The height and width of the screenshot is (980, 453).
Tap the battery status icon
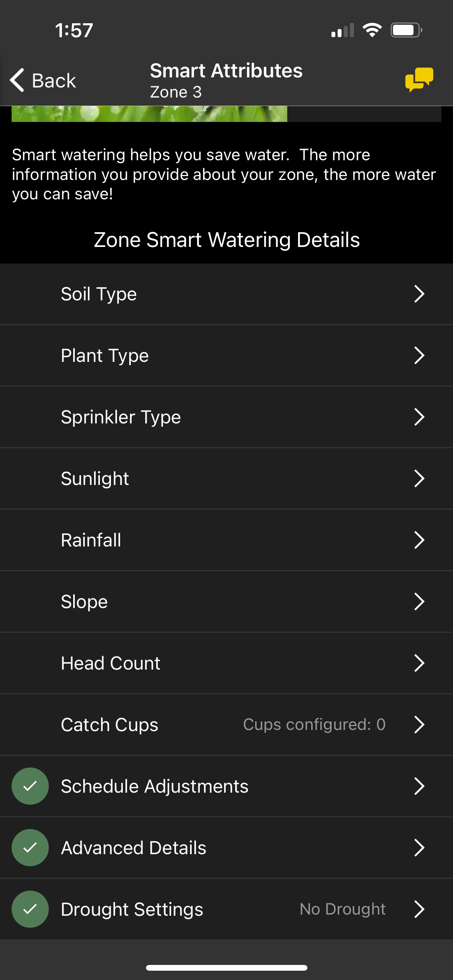tap(406, 30)
